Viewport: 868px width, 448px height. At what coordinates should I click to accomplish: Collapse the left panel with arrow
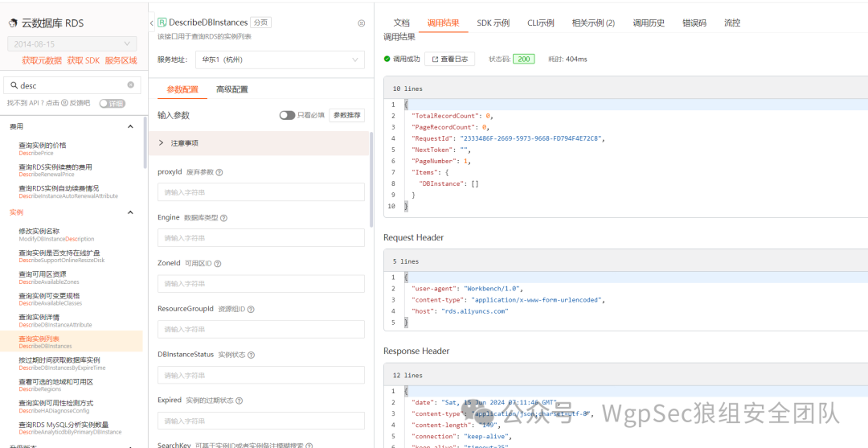[152, 23]
